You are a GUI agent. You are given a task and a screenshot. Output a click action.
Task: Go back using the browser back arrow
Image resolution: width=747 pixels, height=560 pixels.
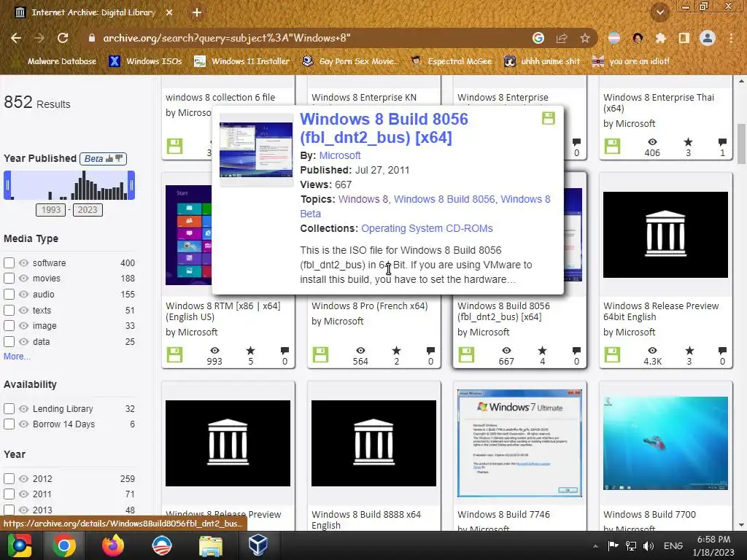click(16, 38)
